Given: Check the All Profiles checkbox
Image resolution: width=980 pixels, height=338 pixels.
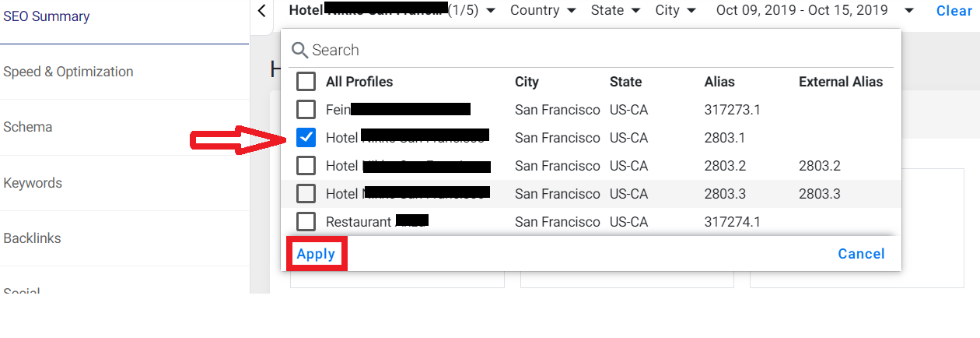Looking at the screenshot, I should (306, 82).
